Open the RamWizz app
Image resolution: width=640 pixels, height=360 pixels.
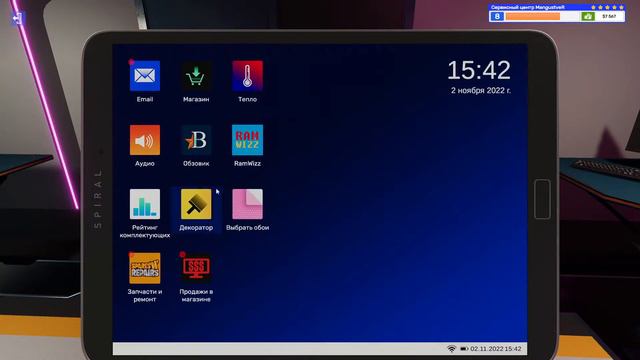(x=247, y=140)
